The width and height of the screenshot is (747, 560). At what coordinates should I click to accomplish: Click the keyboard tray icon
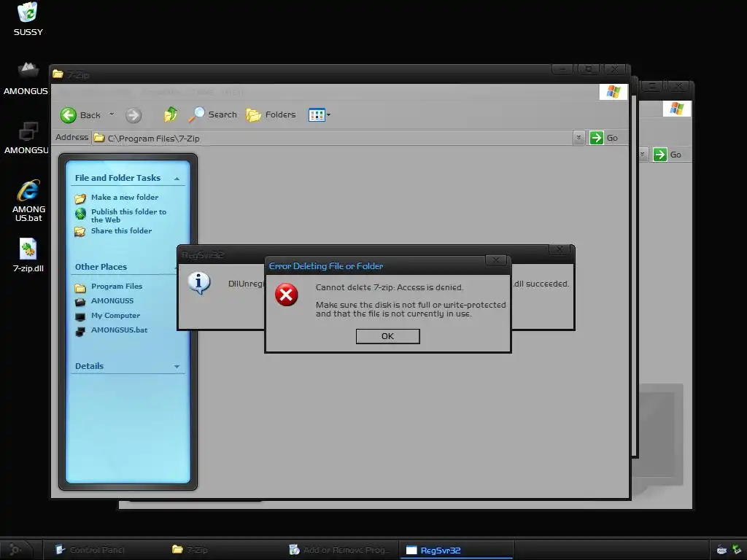pos(721,550)
